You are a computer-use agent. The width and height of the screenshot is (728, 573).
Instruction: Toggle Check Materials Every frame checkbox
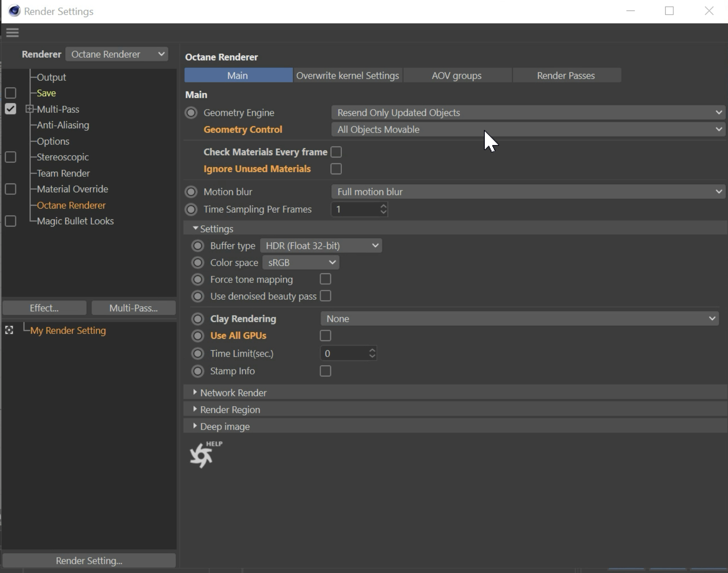336,152
